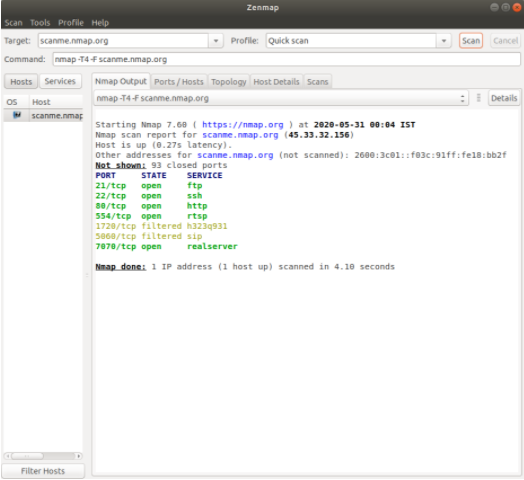Viewport: 524px width, 480px height.
Task: Click the scrollbar right arrow in host list
Action: [79, 456]
